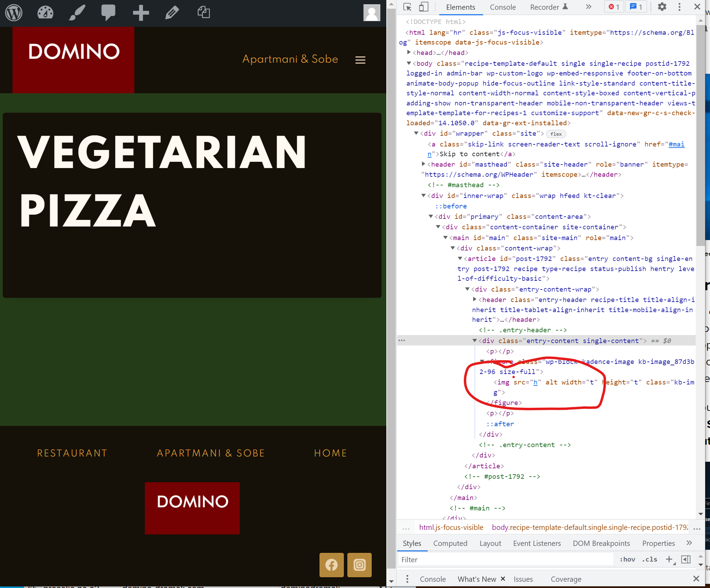Click the Instagram social icon in footer
Image resolution: width=710 pixels, height=588 pixels.
tap(360, 565)
